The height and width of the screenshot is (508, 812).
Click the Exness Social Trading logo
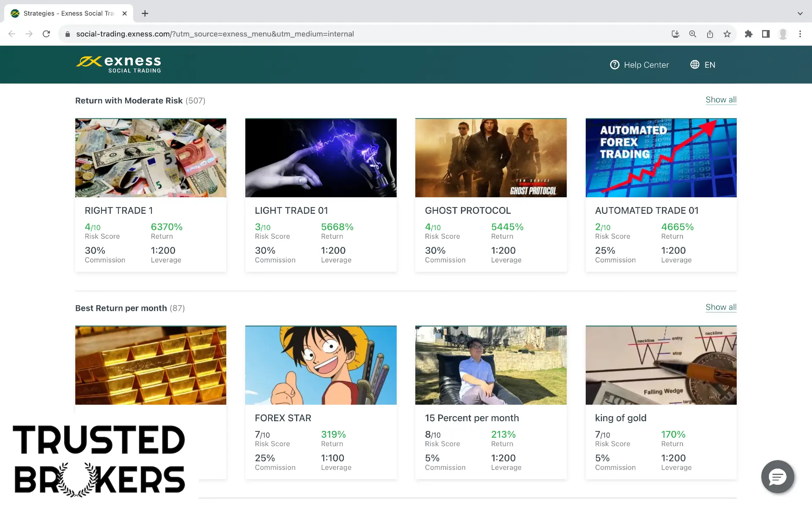click(118, 65)
